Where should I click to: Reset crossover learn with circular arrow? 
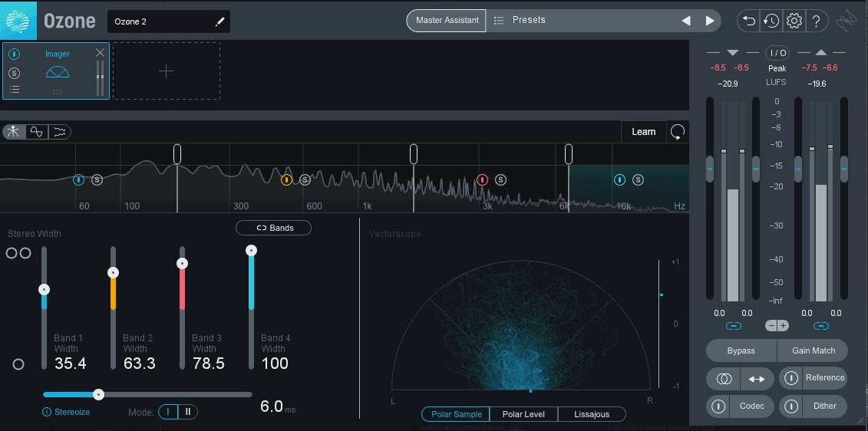point(678,132)
